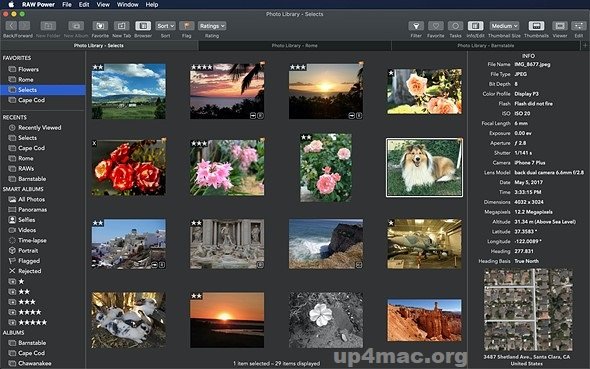The image size is (590, 369).
Task: Click the rejected X badge on roses
Action: coord(94,143)
